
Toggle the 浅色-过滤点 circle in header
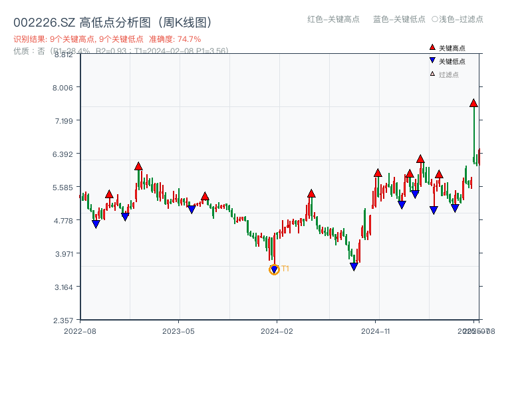click(x=434, y=19)
